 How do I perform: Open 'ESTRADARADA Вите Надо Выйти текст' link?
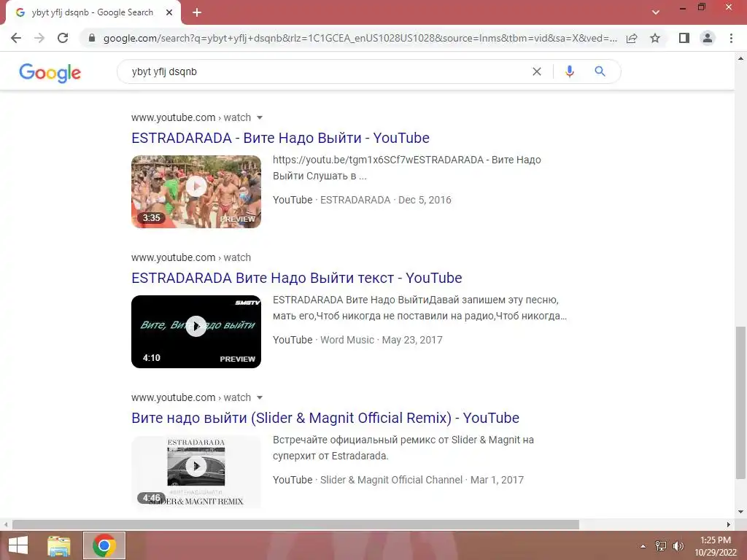pyautogui.click(x=296, y=278)
